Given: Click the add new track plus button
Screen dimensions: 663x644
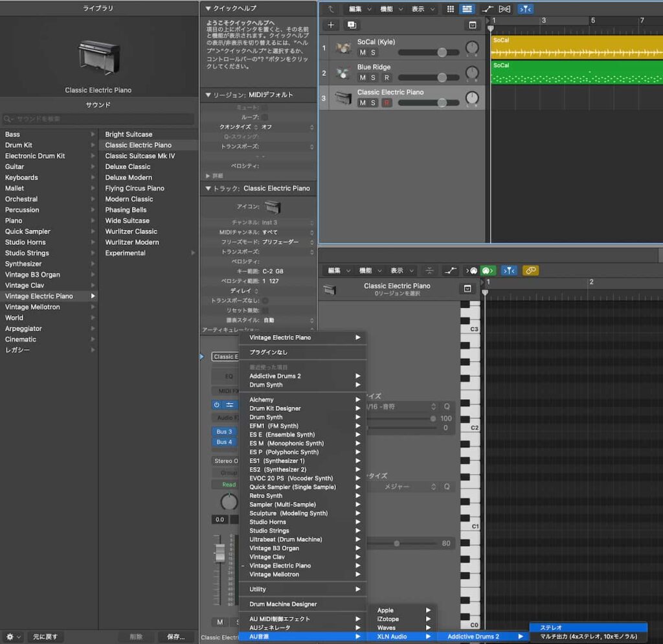Looking at the screenshot, I should click(331, 25).
